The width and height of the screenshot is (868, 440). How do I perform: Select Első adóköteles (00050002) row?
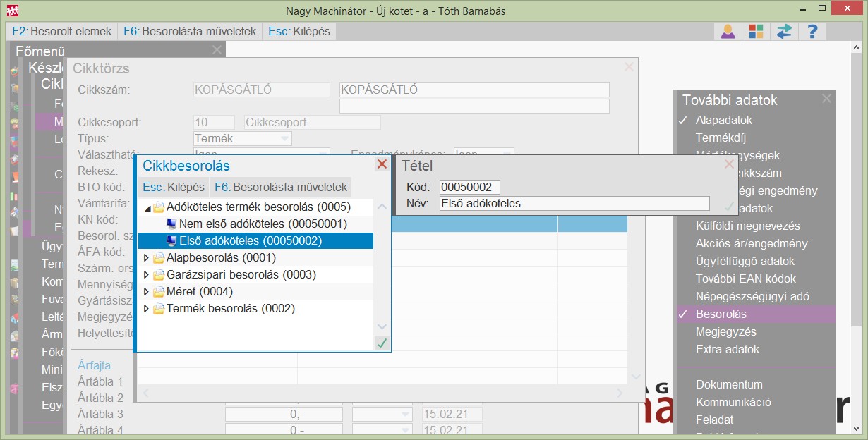point(255,240)
